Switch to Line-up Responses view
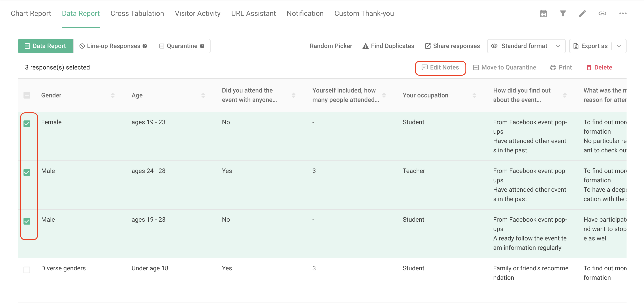The width and height of the screenshot is (644, 303). point(113,46)
